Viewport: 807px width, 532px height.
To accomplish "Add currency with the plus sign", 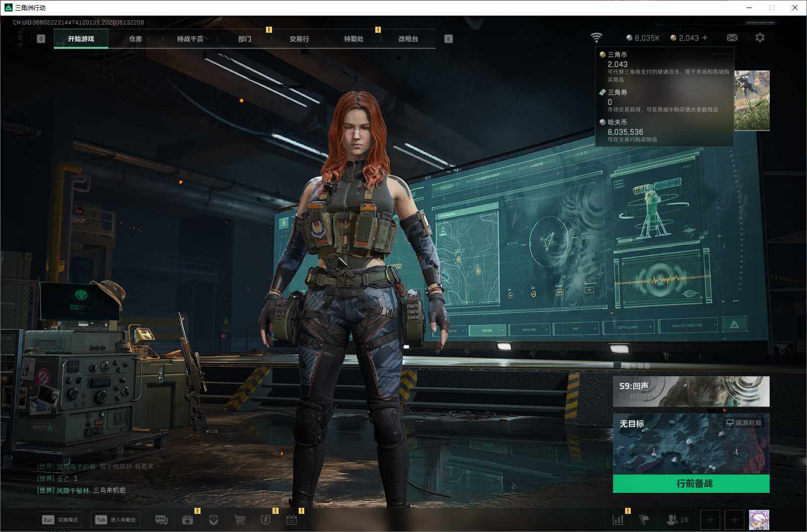I will [705, 38].
